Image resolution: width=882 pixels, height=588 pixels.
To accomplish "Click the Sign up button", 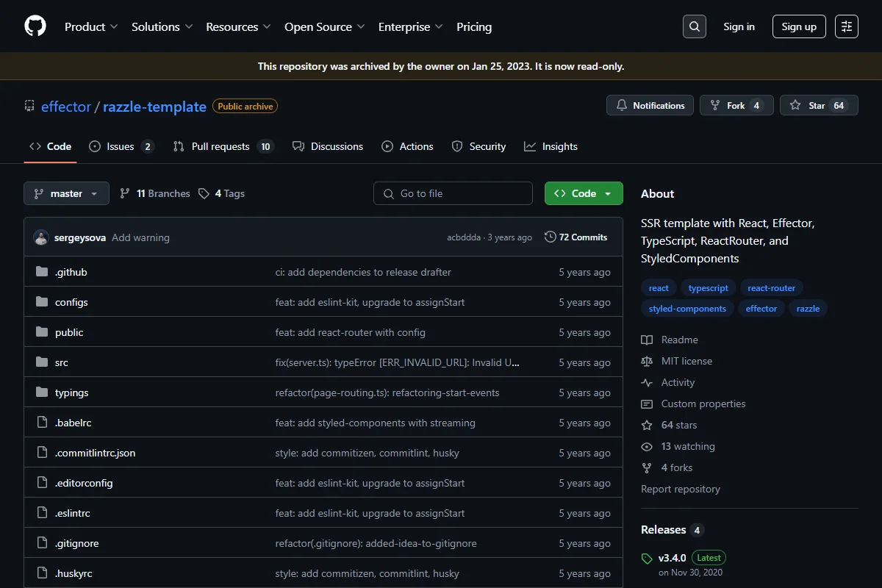I will pyautogui.click(x=799, y=26).
